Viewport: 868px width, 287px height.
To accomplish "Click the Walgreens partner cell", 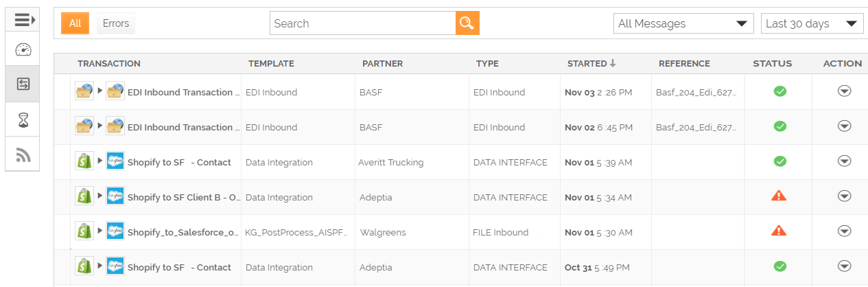I will pos(383,232).
